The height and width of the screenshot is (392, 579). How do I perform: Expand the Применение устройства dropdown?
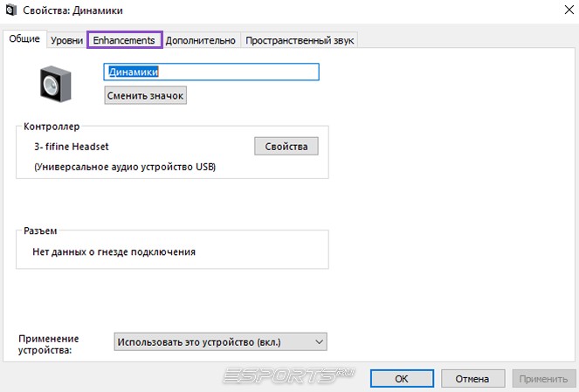click(220, 341)
